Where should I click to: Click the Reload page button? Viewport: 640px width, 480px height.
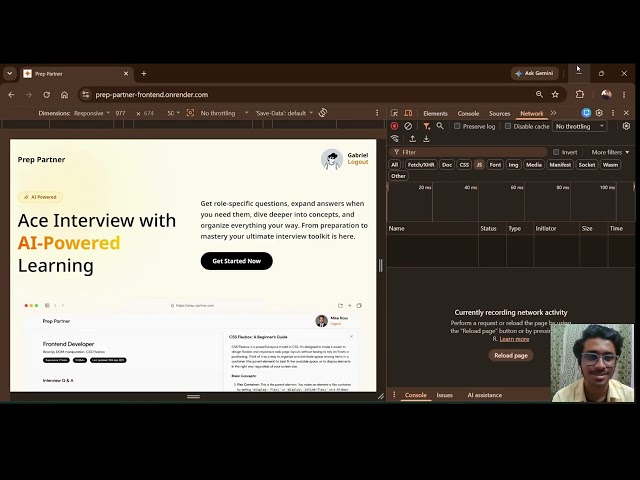coord(511,356)
